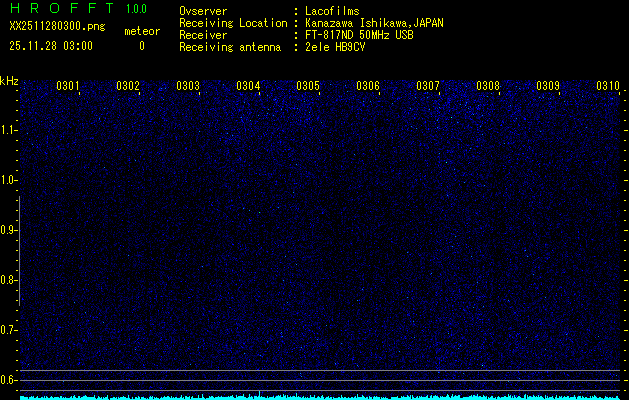Click the 0.9 kHz frequency label
The height and width of the screenshot is (400, 629).
coord(9,230)
